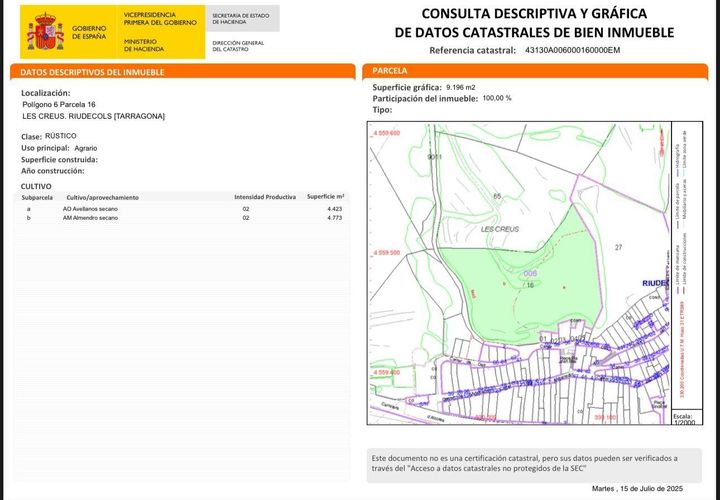The width and height of the screenshot is (720, 500).
Task: Select 'AO Avellanos secano' crop row
Action: point(182,209)
